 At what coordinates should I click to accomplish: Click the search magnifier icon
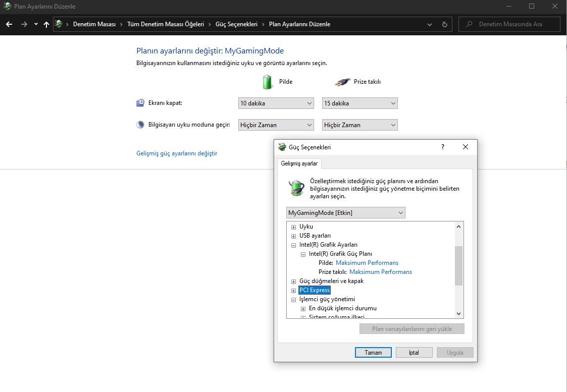470,24
